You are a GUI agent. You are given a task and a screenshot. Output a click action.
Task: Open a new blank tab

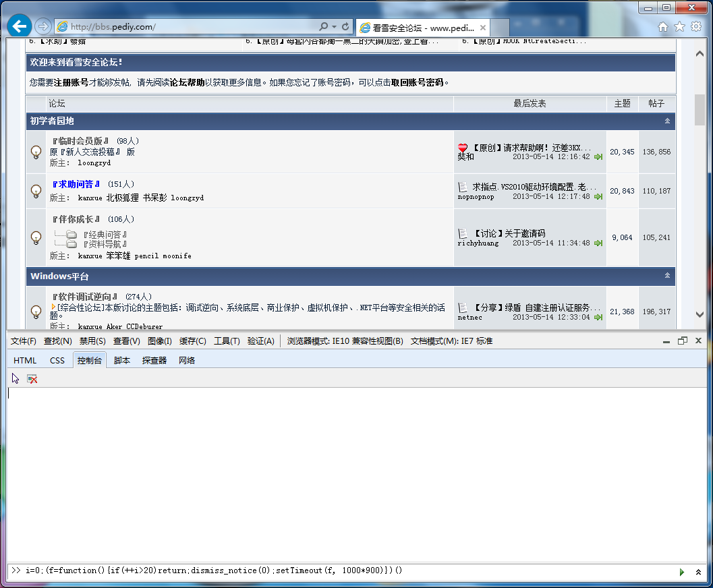coord(500,28)
